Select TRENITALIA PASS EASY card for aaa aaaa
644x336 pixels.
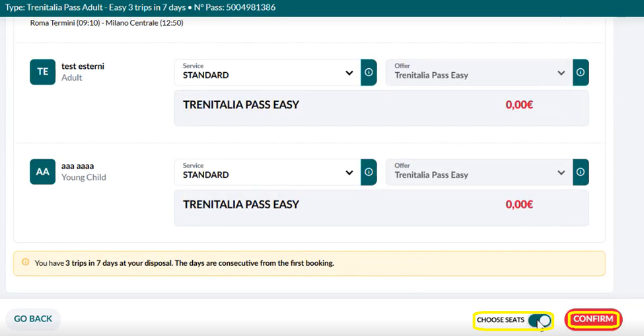point(382,208)
